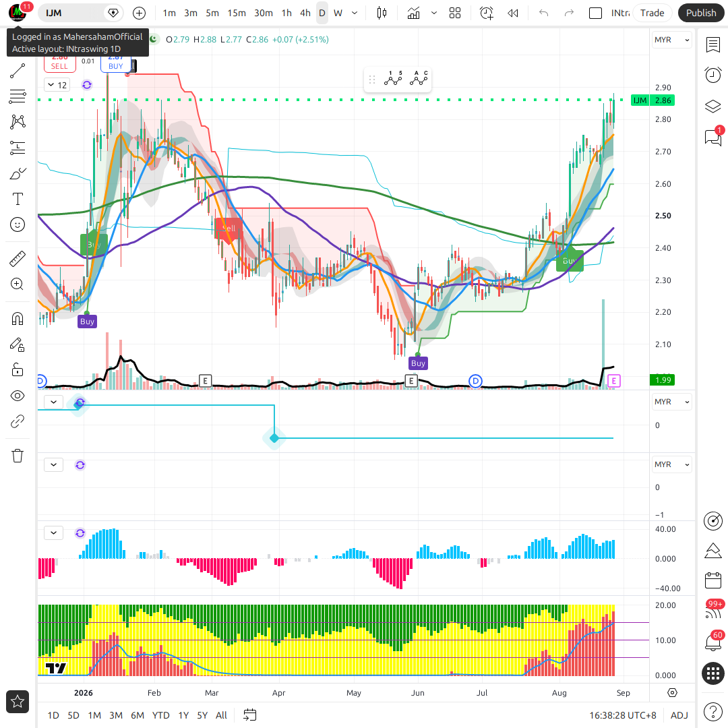Screen dimensions: 728x728
Task: Switch to the 4h timeframe
Action: [305, 13]
